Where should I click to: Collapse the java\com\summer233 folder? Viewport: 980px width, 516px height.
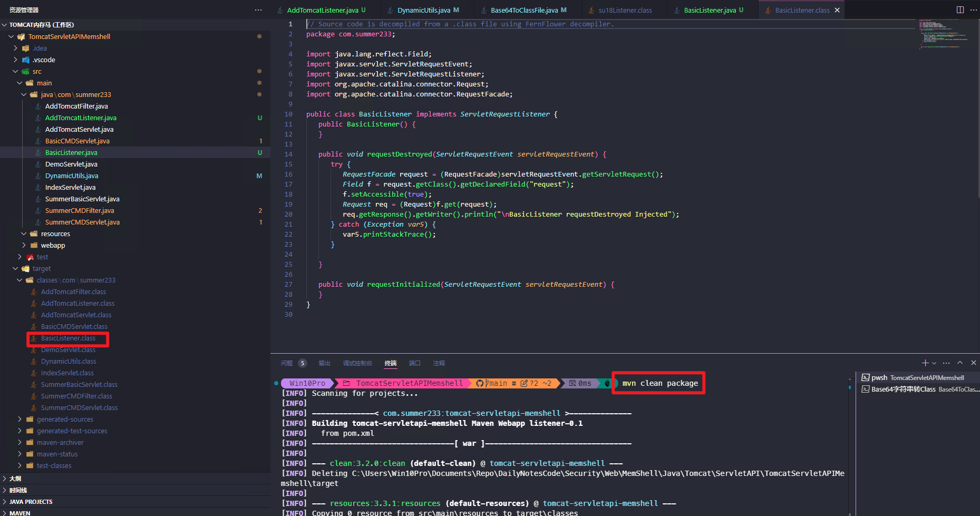(x=24, y=95)
